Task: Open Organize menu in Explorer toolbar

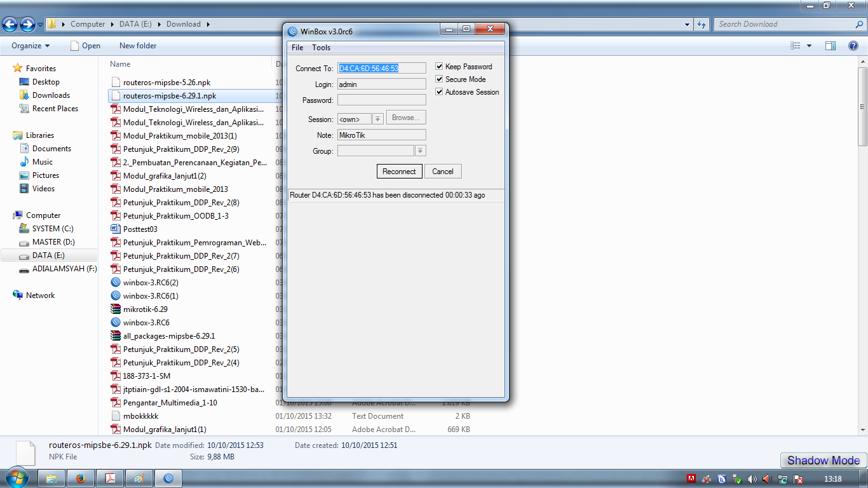Action: tap(31, 46)
